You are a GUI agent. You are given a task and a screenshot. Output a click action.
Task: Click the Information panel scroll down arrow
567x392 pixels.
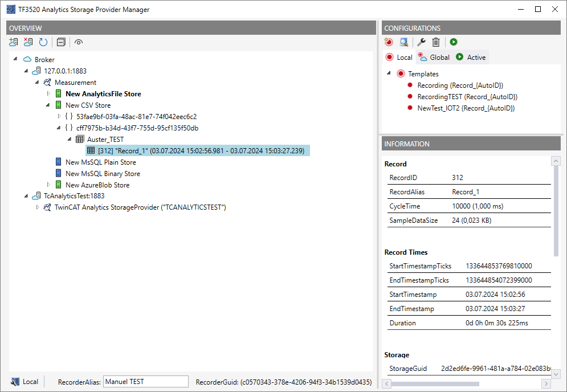556,374
